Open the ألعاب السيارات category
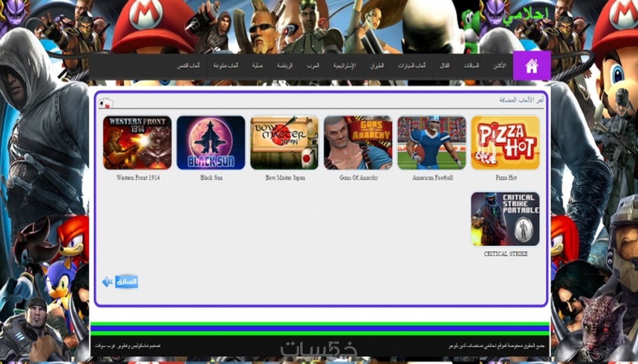638x364 pixels. [412, 66]
